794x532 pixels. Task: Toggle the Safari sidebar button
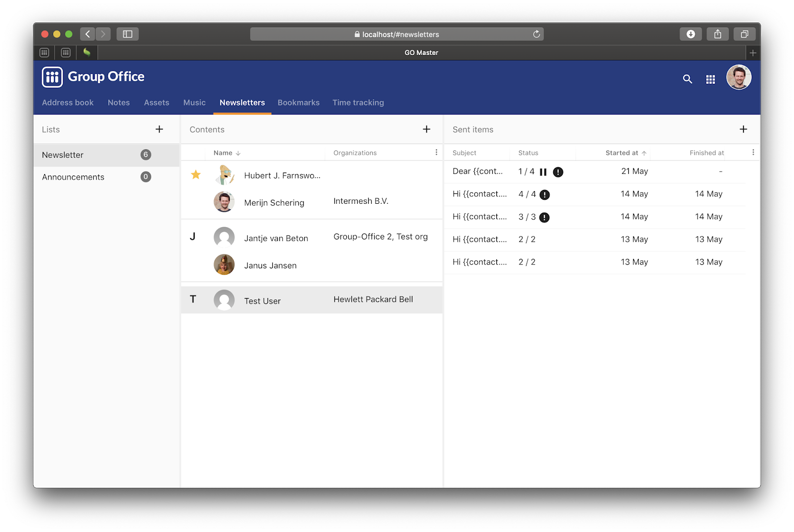click(x=128, y=34)
